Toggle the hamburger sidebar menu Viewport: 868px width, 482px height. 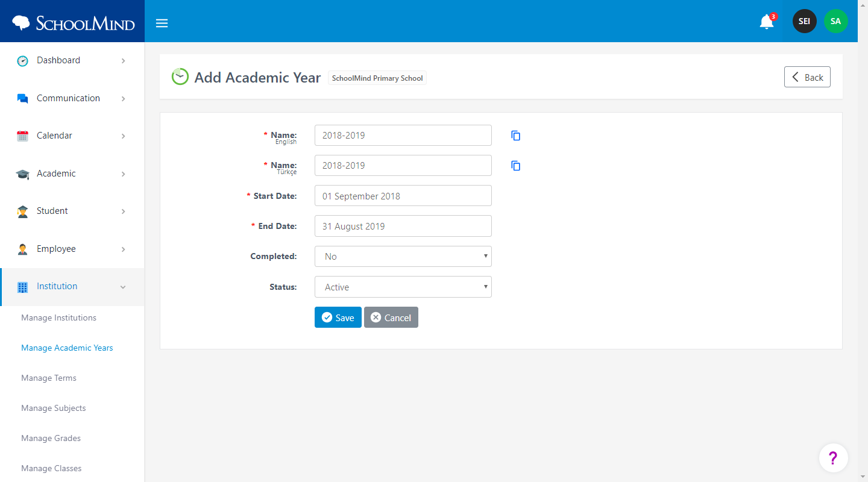click(162, 23)
